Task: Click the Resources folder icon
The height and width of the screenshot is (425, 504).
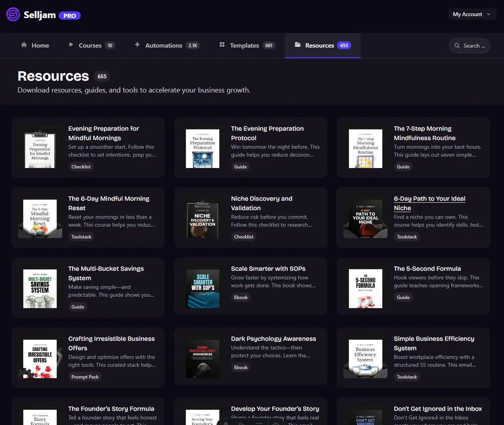Action: [x=298, y=45]
